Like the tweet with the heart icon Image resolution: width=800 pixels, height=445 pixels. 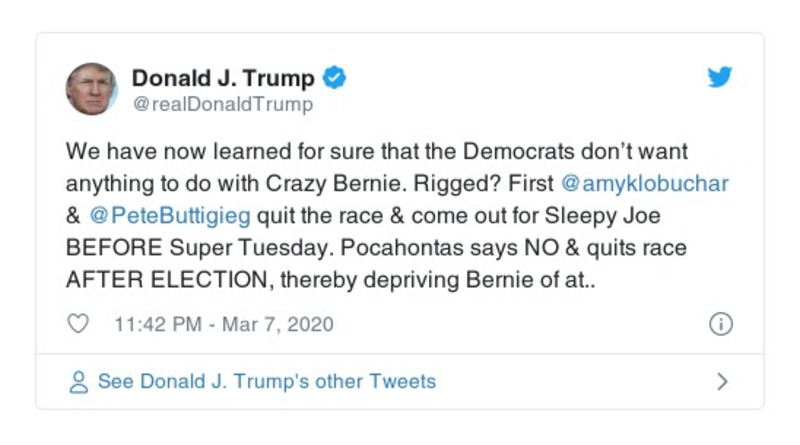click(x=78, y=324)
